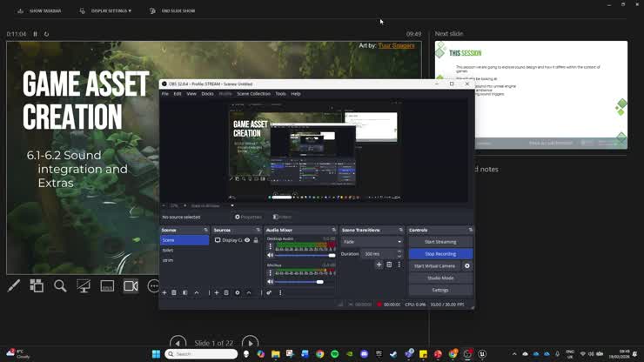Toggle the camera icon in presenter view
This screenshot has height=362, width=644.
[131, 285]
